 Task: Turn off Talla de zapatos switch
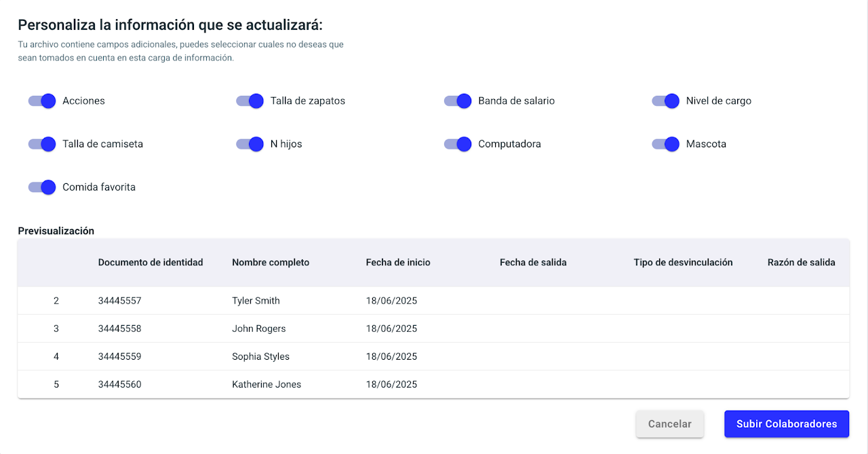[x=250, y=101]
